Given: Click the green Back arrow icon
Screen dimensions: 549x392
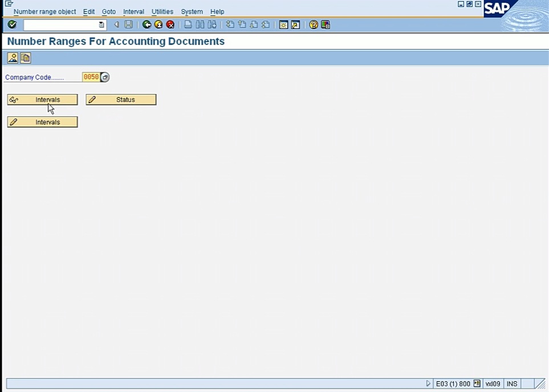Looking at the screenshot, I should [147, 24].
